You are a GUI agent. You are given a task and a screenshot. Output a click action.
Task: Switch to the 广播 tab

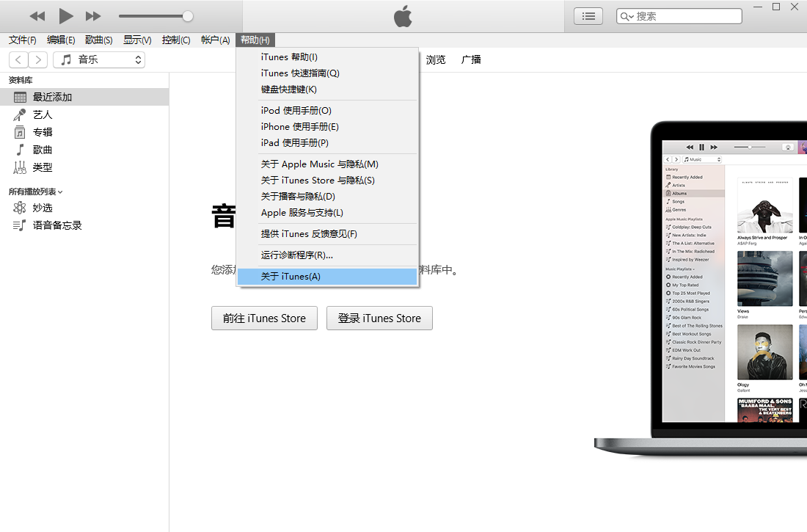coord(471,59)
